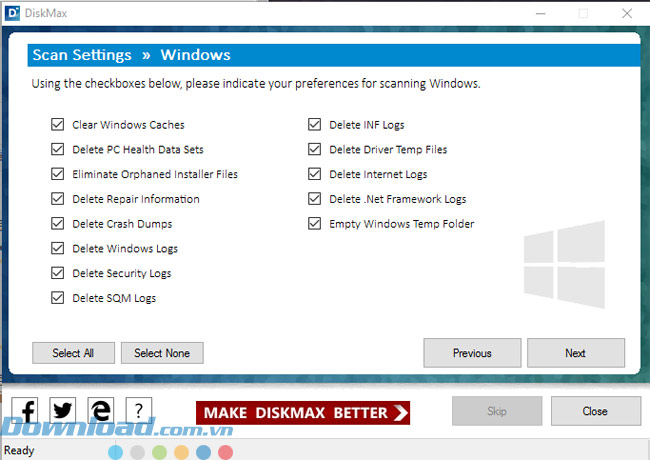Screen dimensions: 650x460
Task: Click the orange status dot
Action: pos(181,453)
